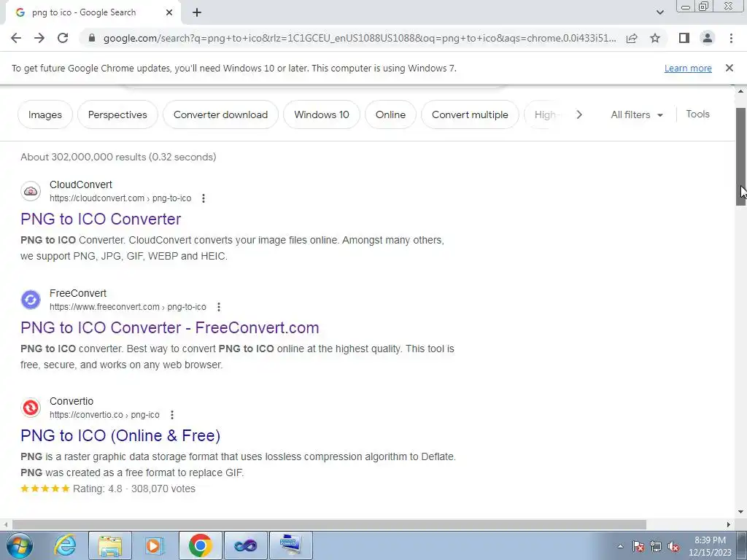The image size is (747, 560).
Task: View site info via padlock icon
Action: coord(92,38)
